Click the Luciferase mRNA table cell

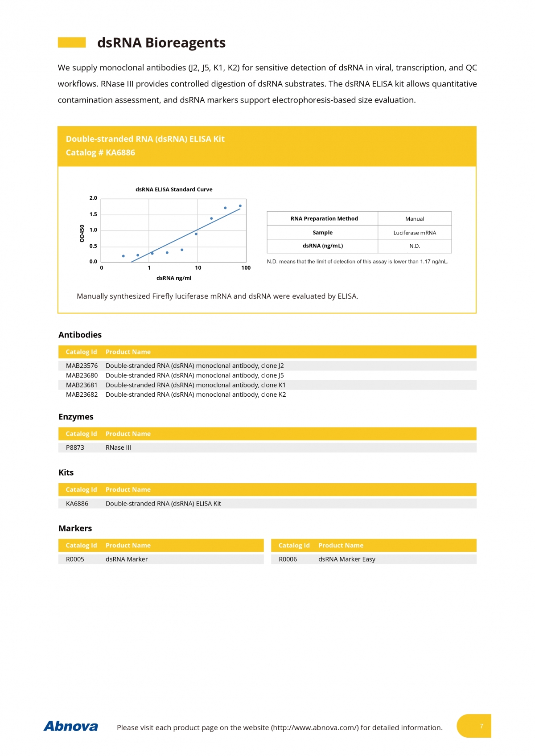point(414,233)
